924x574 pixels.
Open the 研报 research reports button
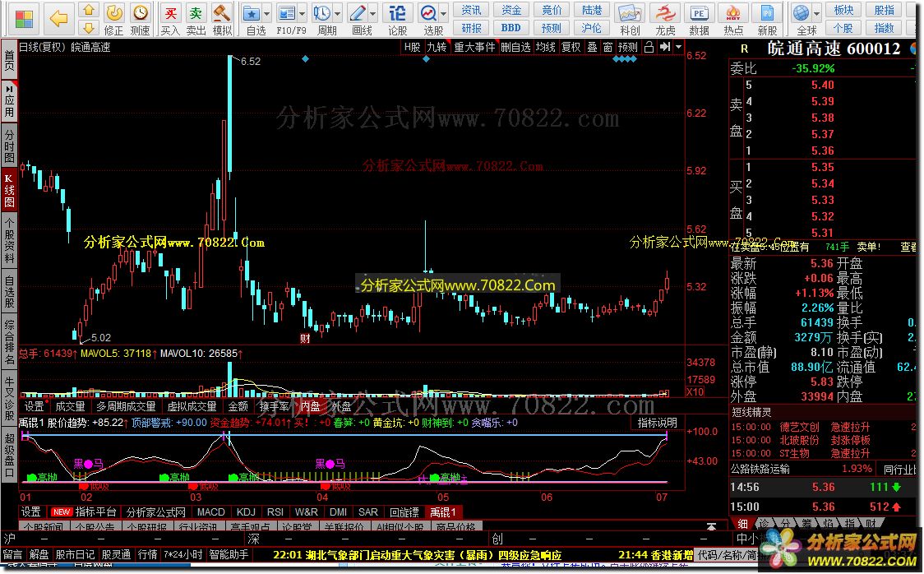click(471, 28)
